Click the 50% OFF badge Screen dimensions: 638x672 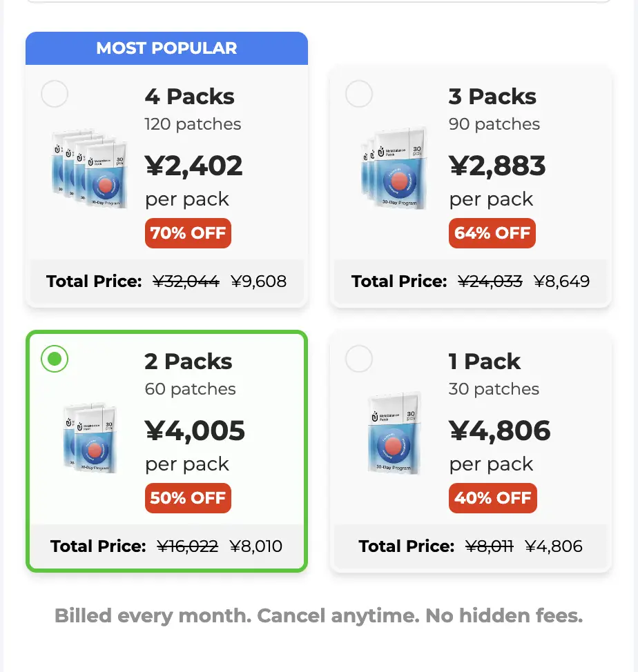pyautogui.click(x=188, y=498)
